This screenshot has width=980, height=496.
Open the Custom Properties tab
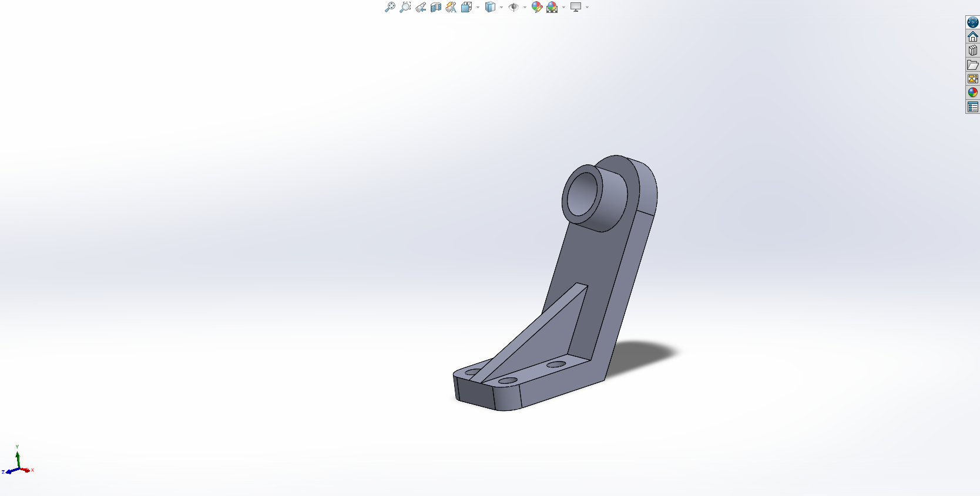coord(973,107)
